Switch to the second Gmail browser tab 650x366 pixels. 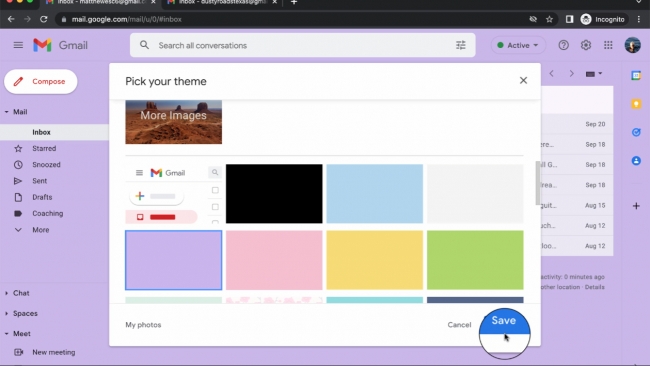[x=222, y=2]
